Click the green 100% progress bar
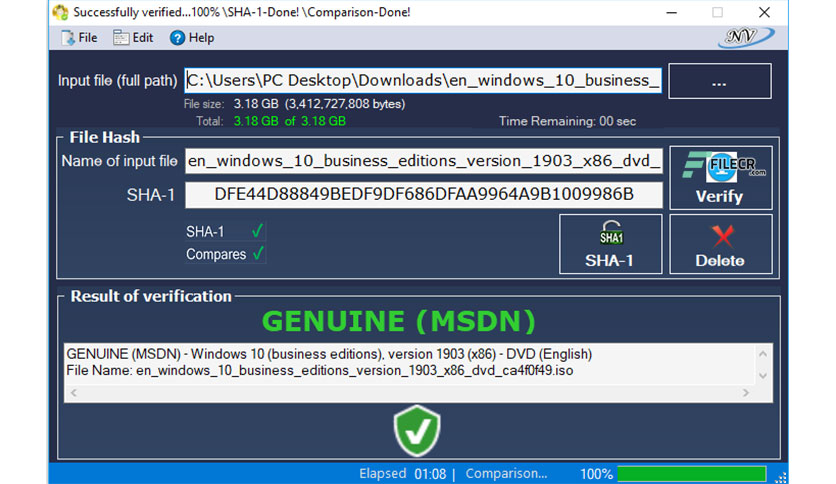The height and width of the screenshot is (484, 836). [x=692, y=473]
